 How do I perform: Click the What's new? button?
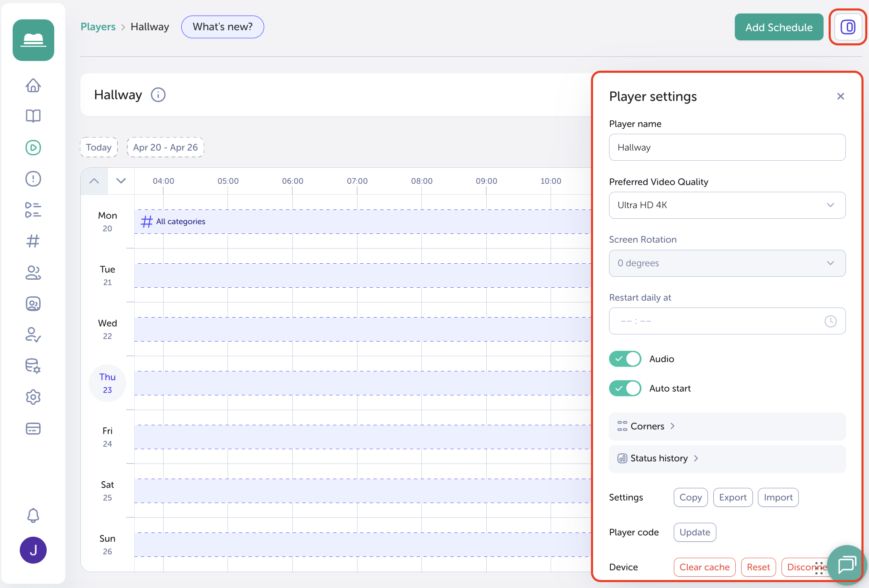click(223, 27)
